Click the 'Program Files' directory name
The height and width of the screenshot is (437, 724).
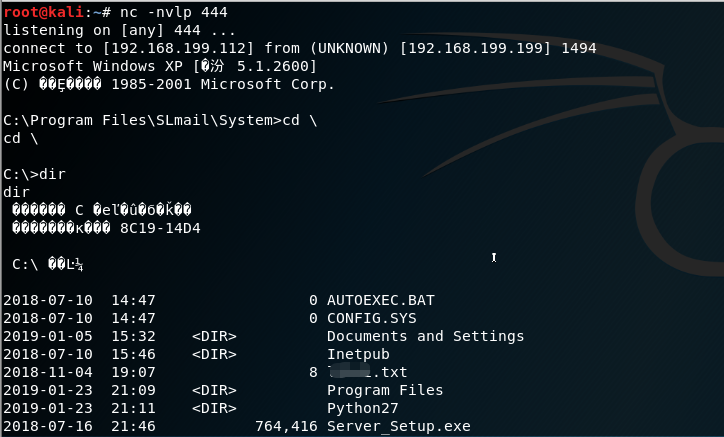click(x=385, y=391)
